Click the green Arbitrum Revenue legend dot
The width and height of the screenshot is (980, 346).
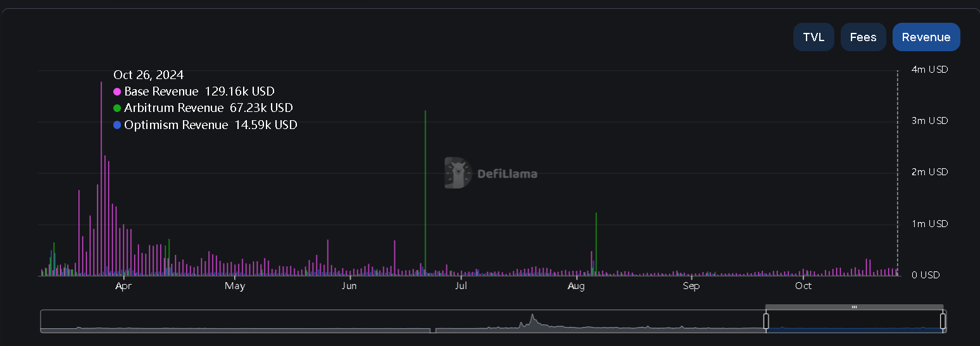click(x=117, y=108)
